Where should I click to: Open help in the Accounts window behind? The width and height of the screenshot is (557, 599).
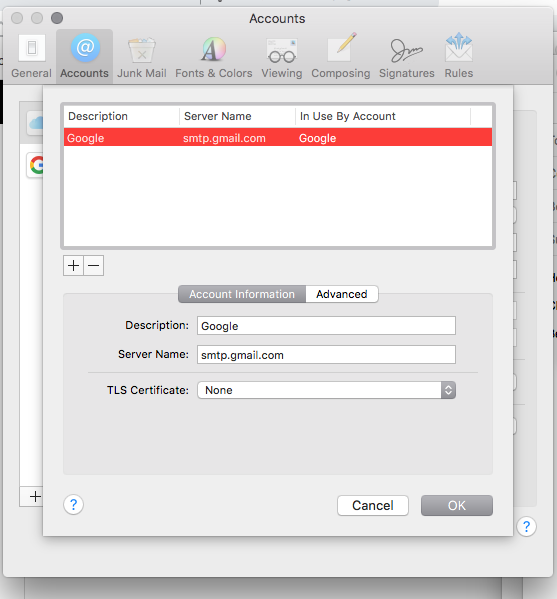pyautogui.click(x=526, y=527)
